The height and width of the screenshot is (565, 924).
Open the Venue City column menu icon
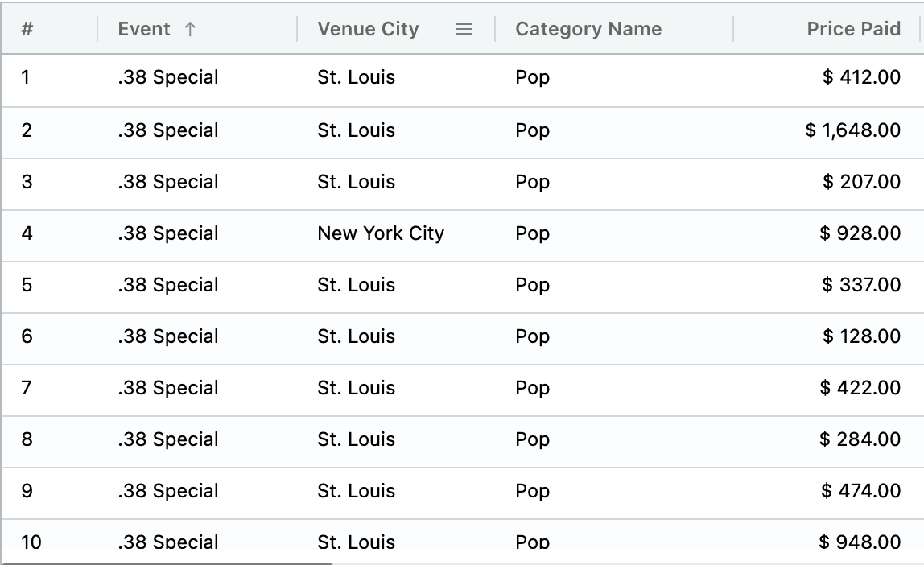click(463, 30)
